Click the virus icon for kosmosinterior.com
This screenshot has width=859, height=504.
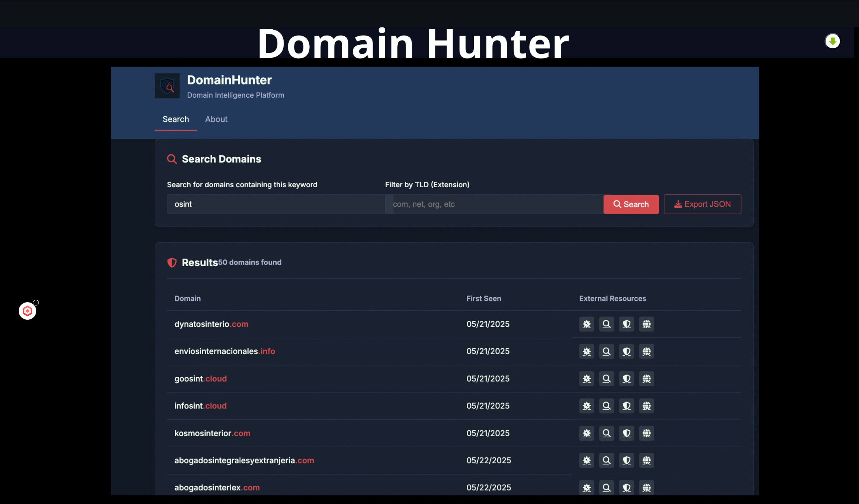pyautogui.click(x=587, y=433)
